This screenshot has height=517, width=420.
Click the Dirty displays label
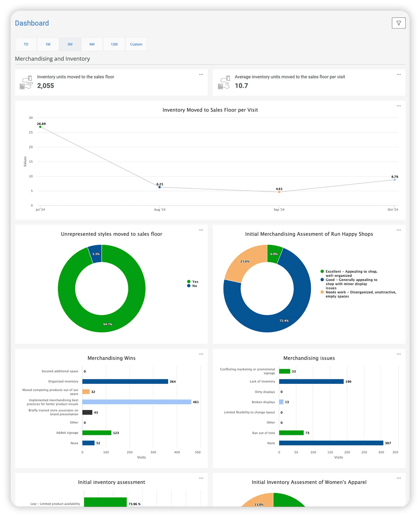pyautogui.click(x=265, y=392)
